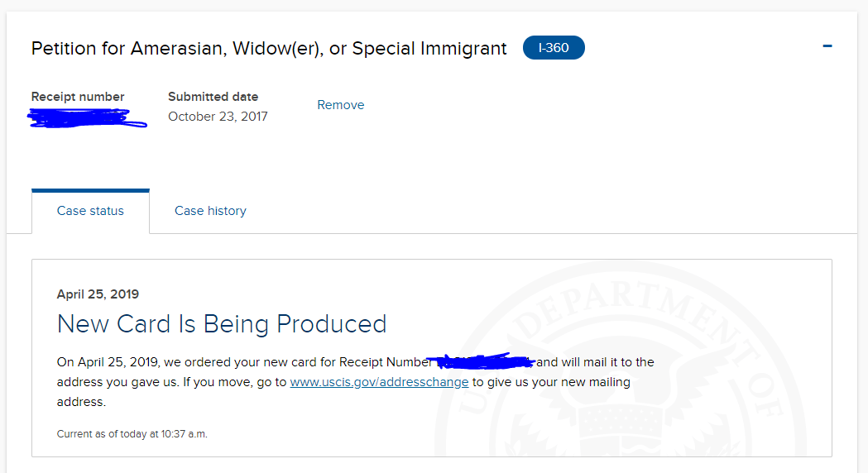Viewport: 868px width, 473px height.
Task: Remove this case from the account
Action: (x=340, y=105)
